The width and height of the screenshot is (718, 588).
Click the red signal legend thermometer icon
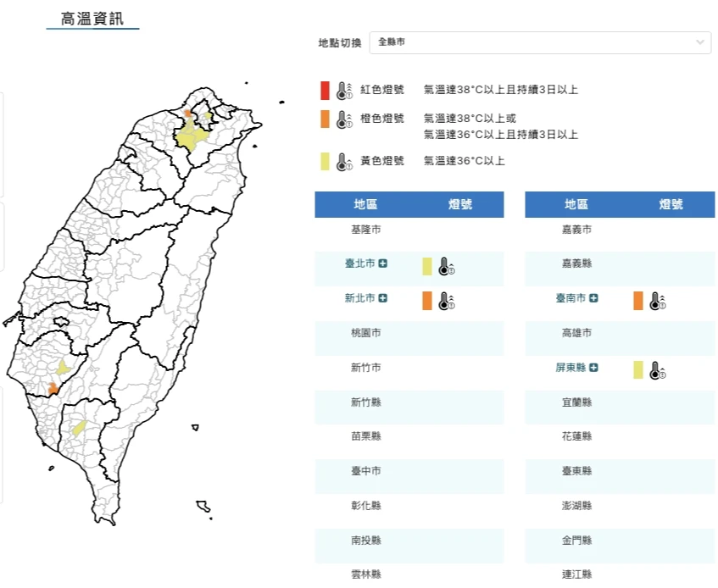[x=343, y=91]
